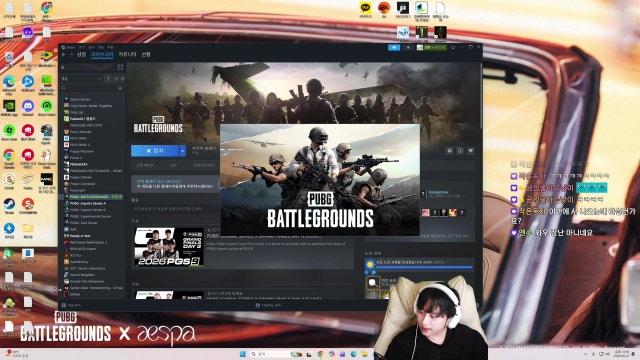This screenshot has width=640, height=360.
Task: Click the blue cancel download button
Action: [155, 151]
